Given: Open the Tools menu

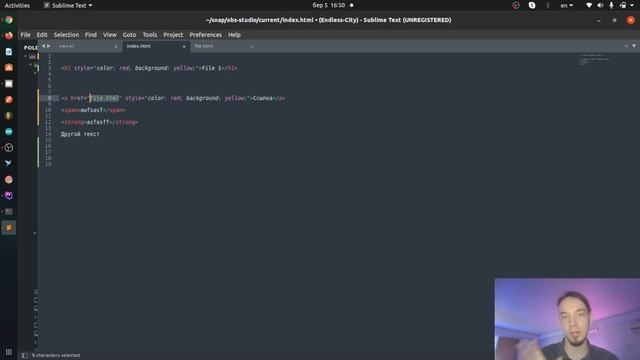Looking at the screenshot, I should click(x=150, y=35).
